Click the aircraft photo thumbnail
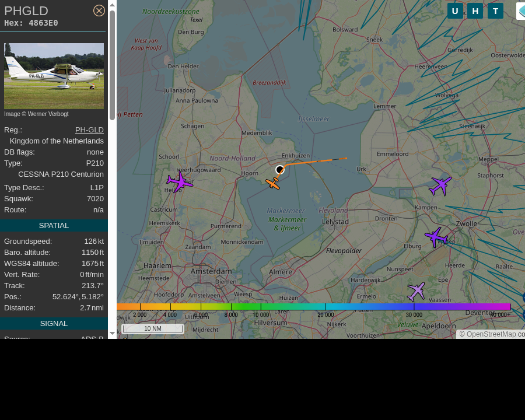 (54, 76)
